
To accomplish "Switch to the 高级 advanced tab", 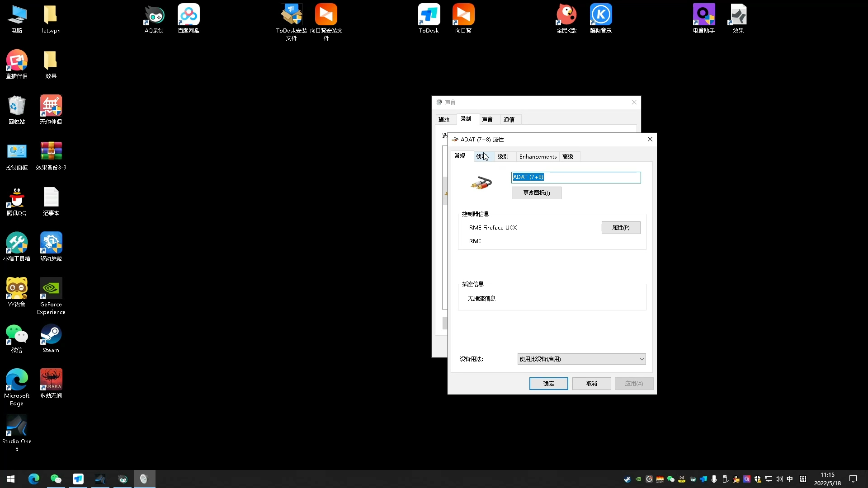I will [x=568, y=157].
